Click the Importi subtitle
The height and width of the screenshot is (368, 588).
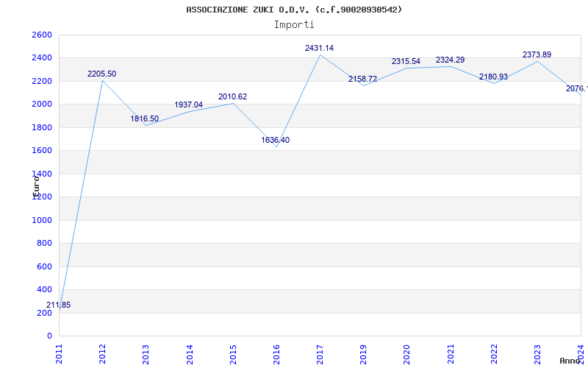pos(294,25)
